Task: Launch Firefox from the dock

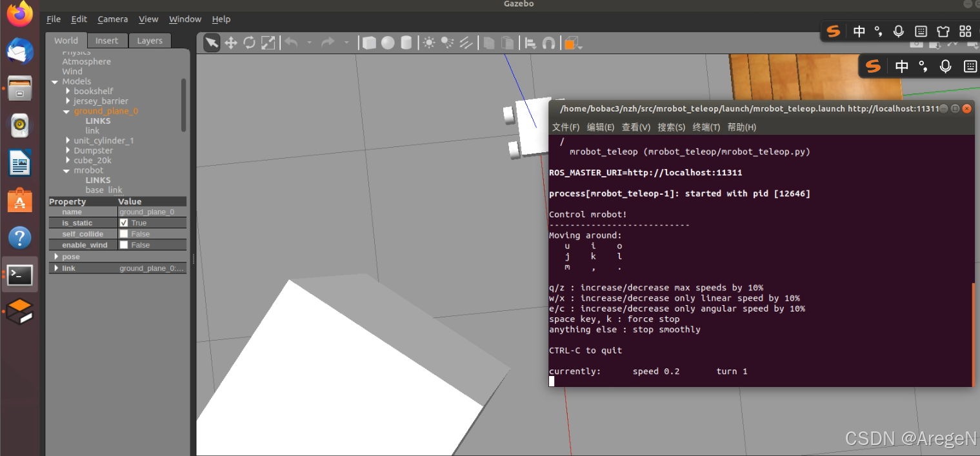Action: click(x=19, y=13)
